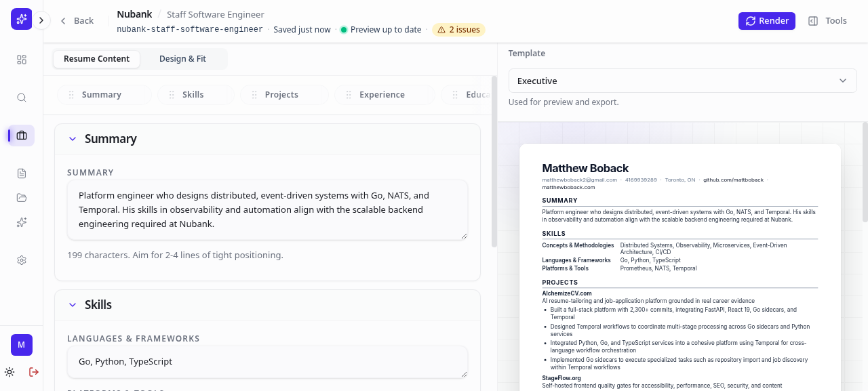Viewport: 868px width, 391px height.
Task: Click the github.com/mattboback link in preview
Action: click(733, 180)
